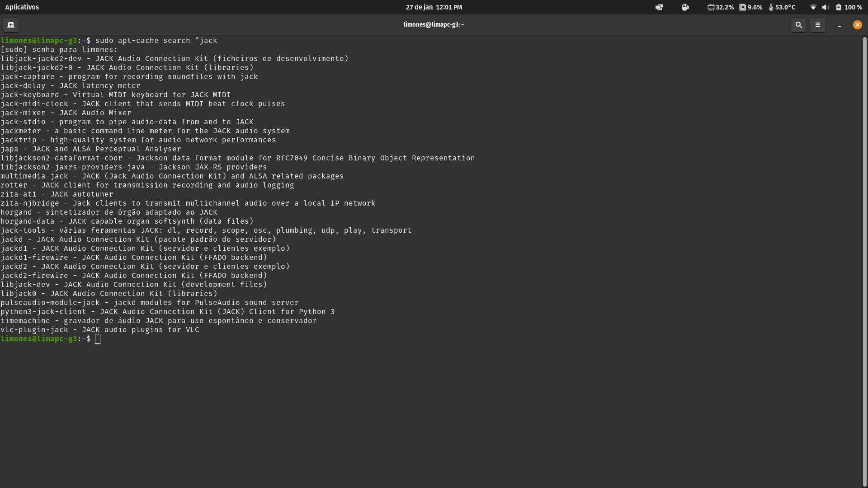Click the 'jack-stdio' line
The width and height of the screenshot is (868, 488).
tap(127, 122)
